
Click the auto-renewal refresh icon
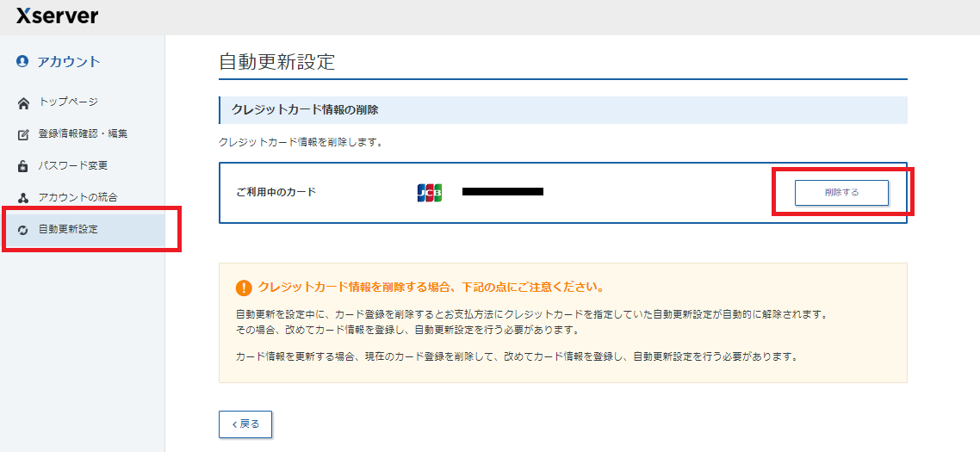click(x=23, y=230)
